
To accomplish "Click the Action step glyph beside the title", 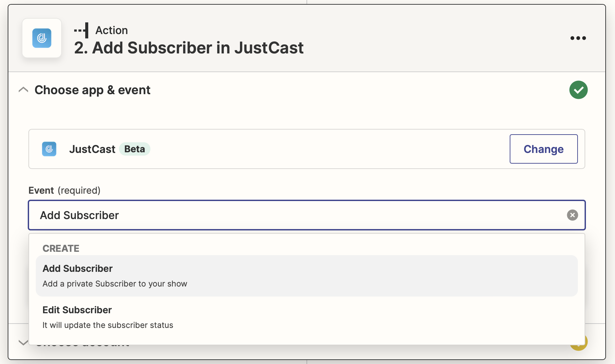I will (81, 30).
